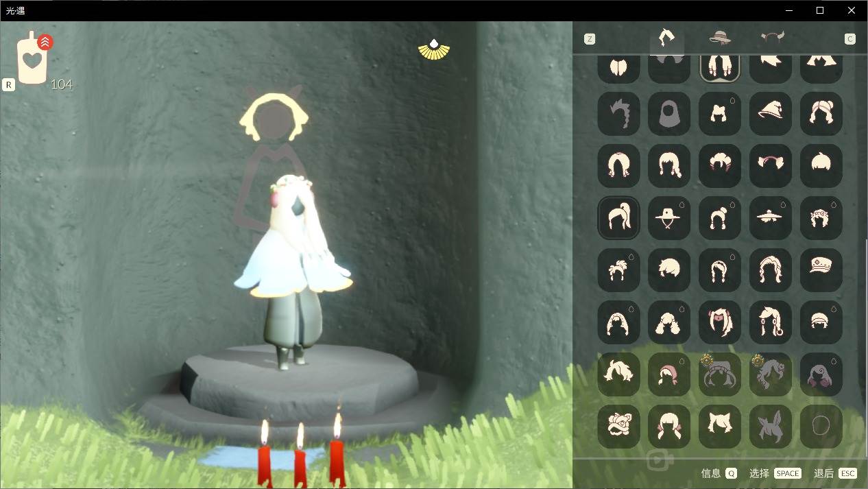The image size is (868, 489).
Task: Pick the flat cap with diamond emblem
Action: [x=821, y=270]
